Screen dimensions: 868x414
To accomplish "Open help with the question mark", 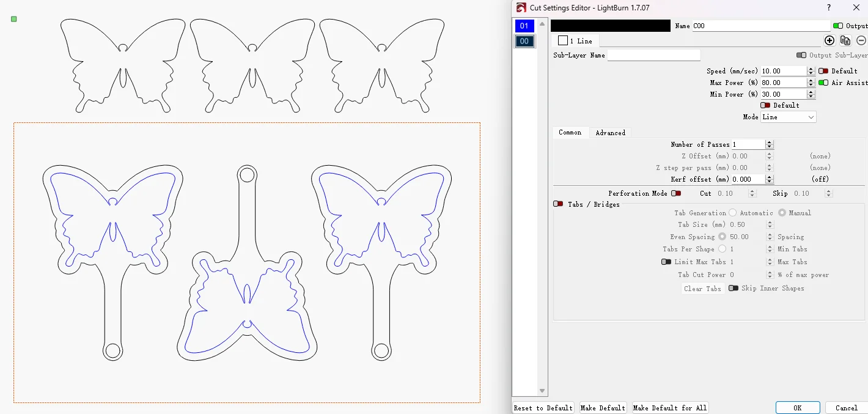I will (x=829, y=7).
